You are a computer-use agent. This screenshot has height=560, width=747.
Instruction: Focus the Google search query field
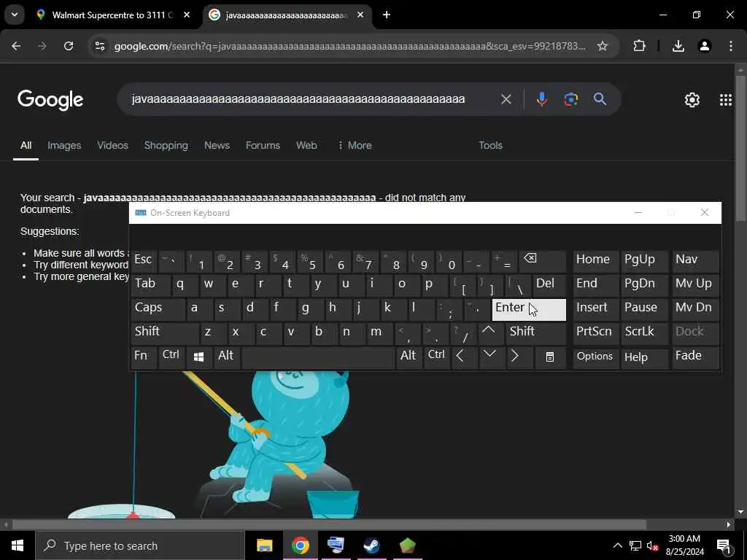[x=298, y=99]
